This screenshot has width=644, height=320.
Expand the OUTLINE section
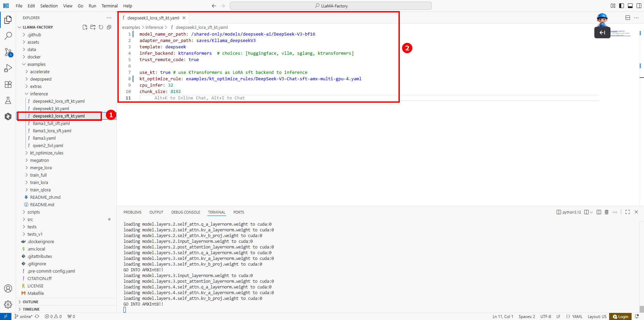31,302
